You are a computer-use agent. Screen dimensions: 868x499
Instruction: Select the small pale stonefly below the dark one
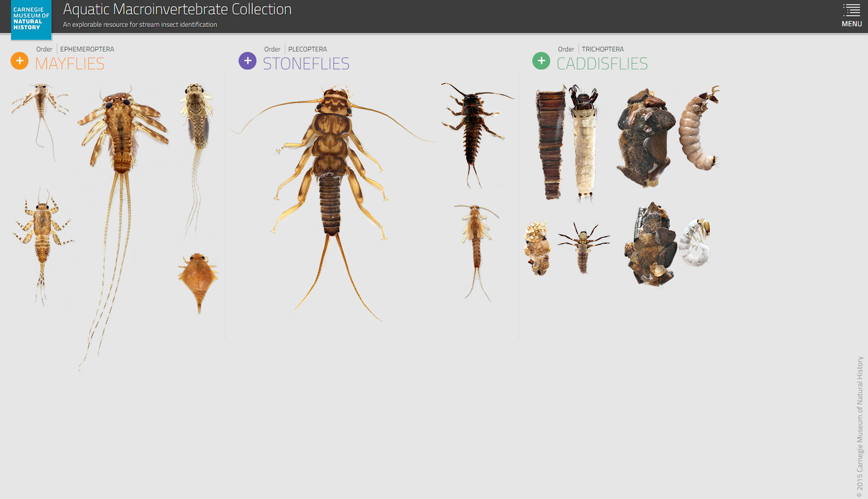coord(476,242)
